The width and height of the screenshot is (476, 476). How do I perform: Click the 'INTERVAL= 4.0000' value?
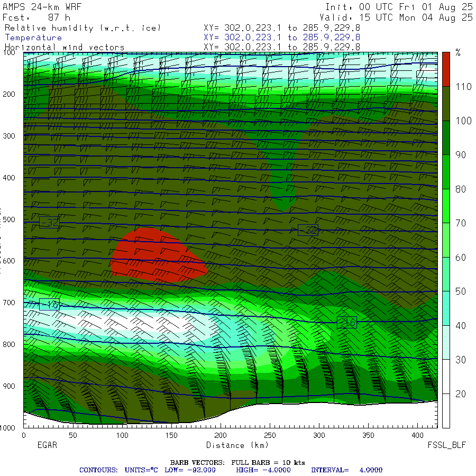[x=346, y=470]
